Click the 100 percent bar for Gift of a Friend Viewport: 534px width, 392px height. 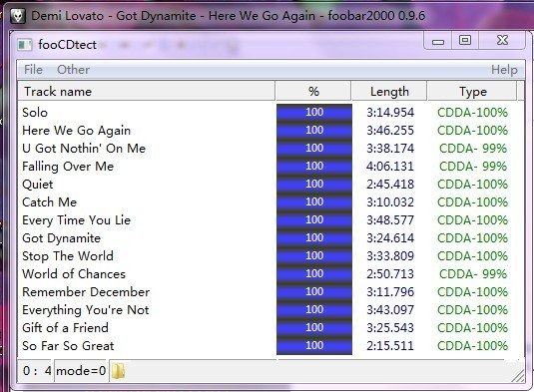314,328
